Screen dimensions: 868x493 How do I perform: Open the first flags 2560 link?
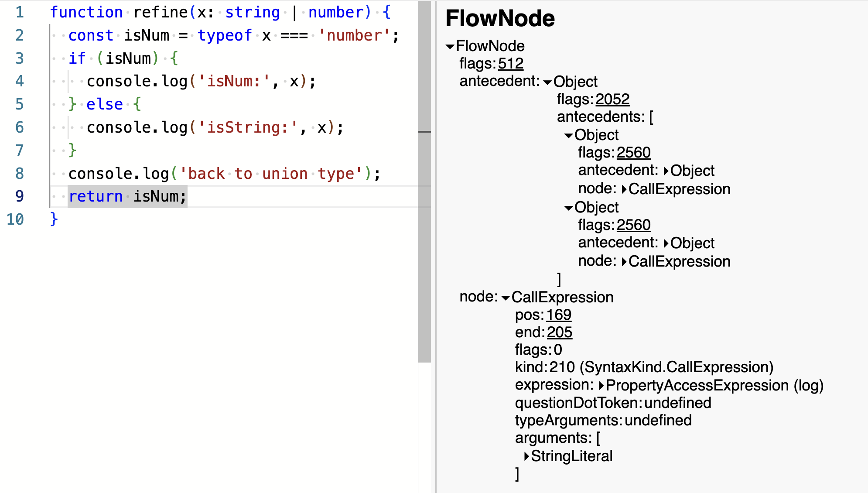[633, 153]
